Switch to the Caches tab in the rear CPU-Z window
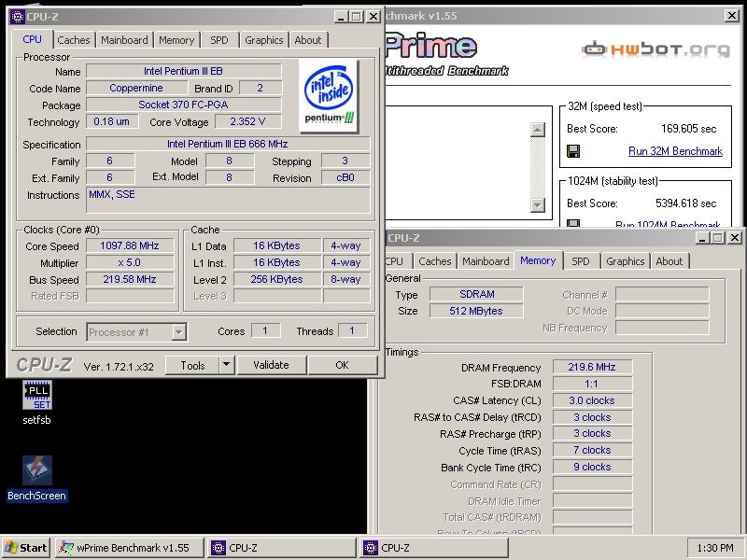747x560 pixels. 434,261
